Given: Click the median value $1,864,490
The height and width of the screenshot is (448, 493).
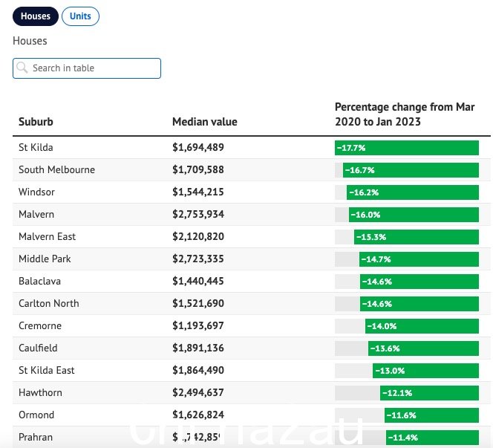Looking at the screenshot, I should click(x=198, y=370).
